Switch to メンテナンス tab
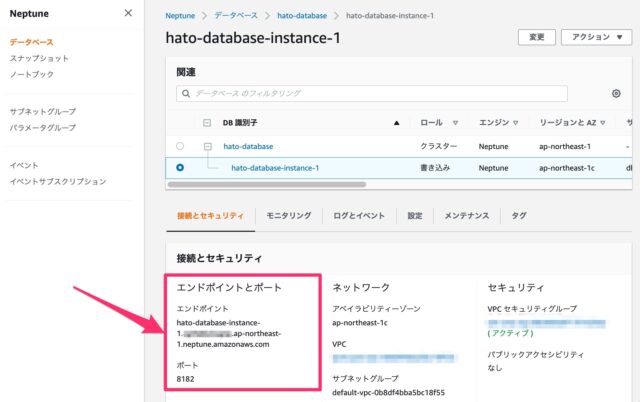 click(x=467, y=215)
